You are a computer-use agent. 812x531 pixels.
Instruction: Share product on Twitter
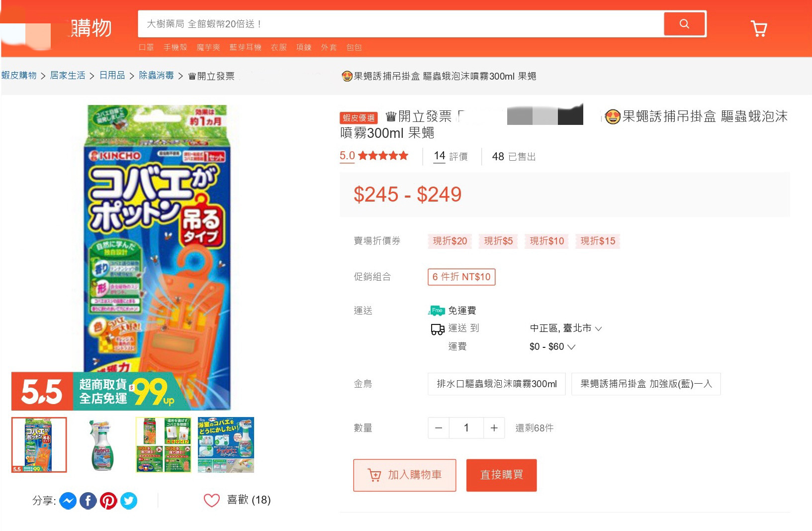click(129, 501)
